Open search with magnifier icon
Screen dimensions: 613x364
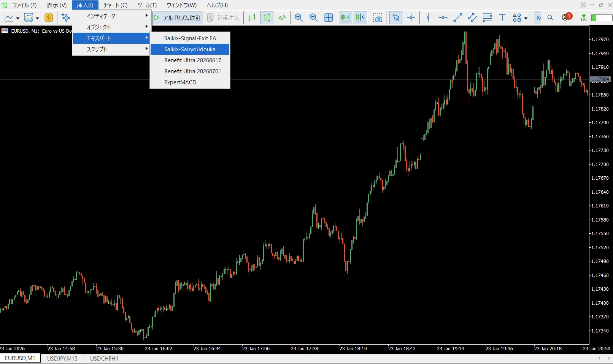pyautogui.click(x=550, y=17)
